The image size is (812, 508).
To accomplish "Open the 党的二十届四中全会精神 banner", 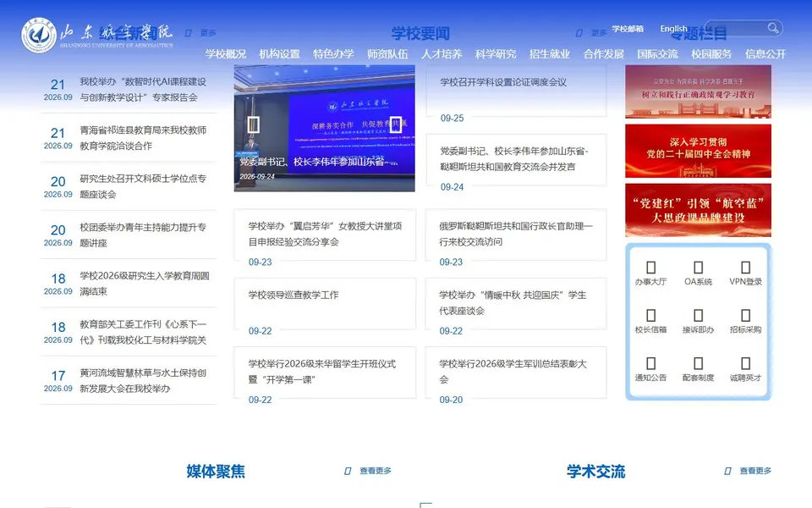I will [698, 151].
